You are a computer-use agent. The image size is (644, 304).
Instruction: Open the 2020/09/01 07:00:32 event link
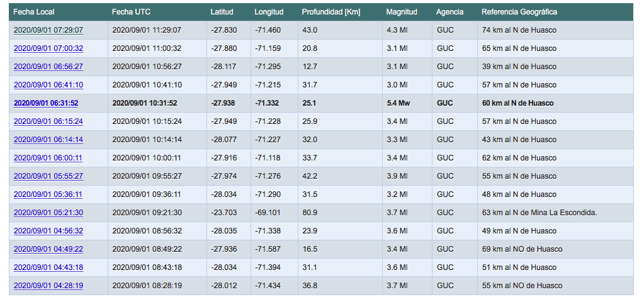click(x=48, y=48)
